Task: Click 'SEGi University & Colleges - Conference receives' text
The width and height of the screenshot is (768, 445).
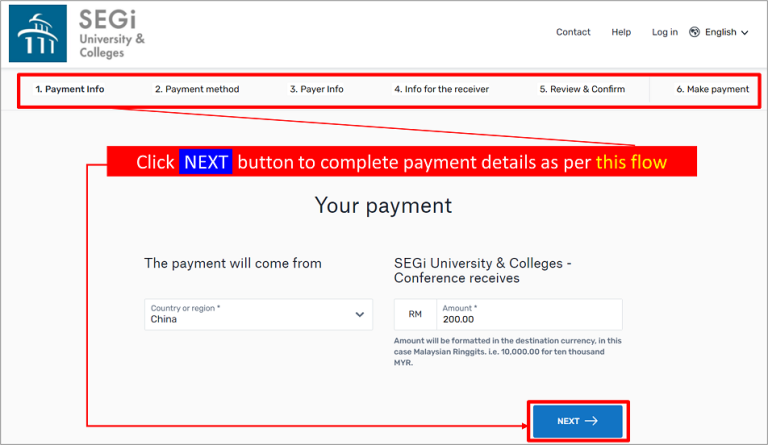Action: click(482, 271)
